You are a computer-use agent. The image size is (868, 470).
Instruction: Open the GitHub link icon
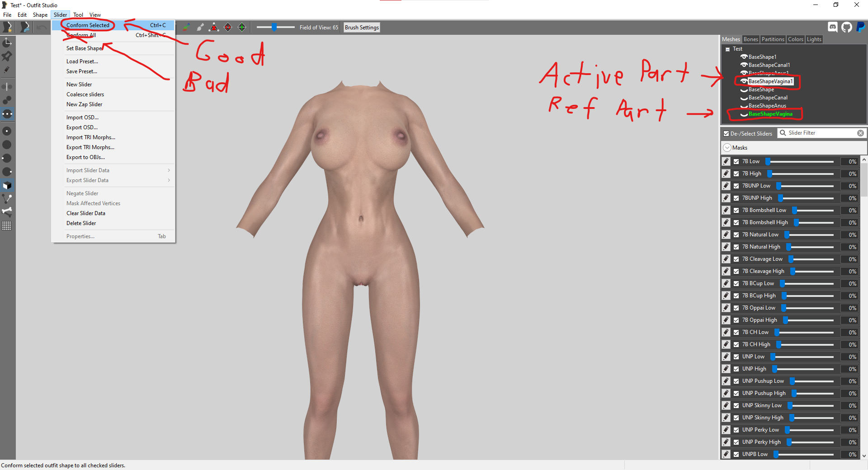pos(847,27)
